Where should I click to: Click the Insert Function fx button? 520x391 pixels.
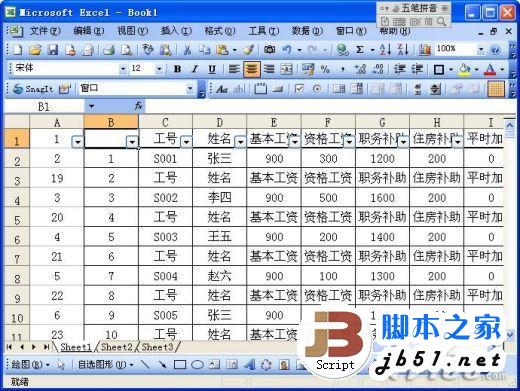(x=138, y=106)
